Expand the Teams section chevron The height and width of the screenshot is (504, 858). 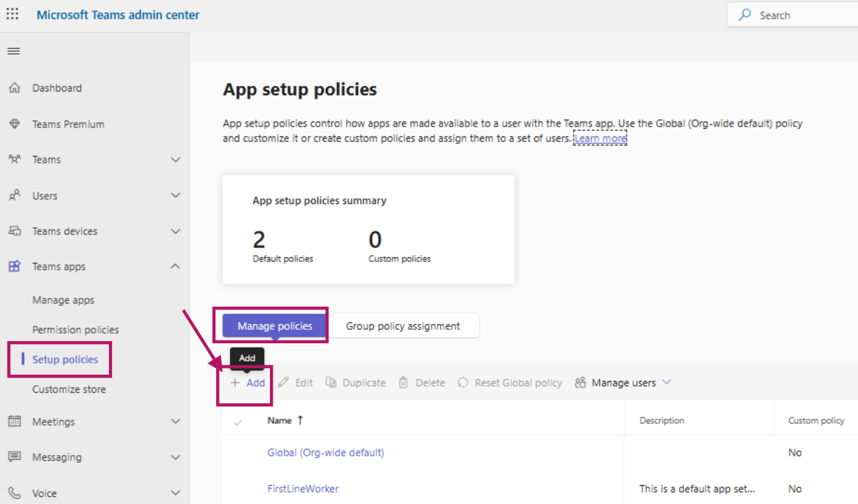pyautogui.click(x=176, y=159)
